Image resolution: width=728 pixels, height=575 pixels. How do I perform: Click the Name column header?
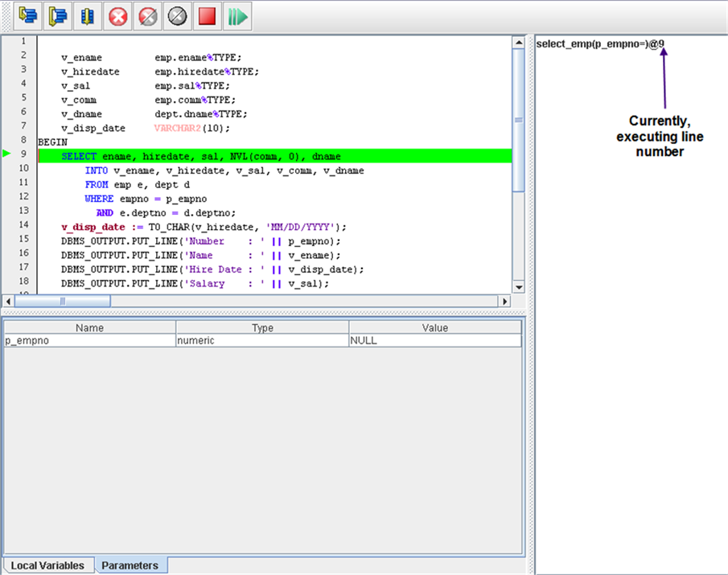(90, 327)
